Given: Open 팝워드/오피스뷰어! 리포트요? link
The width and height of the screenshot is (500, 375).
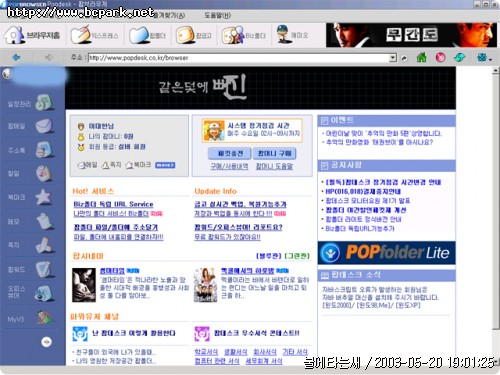Looking at the screenshot, I should click(238, 227).
